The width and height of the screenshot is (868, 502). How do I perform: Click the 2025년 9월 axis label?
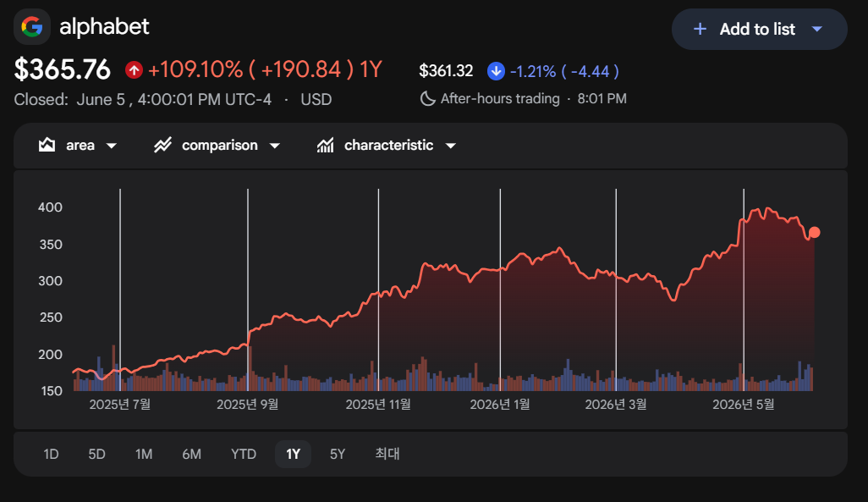coord(247,405)
